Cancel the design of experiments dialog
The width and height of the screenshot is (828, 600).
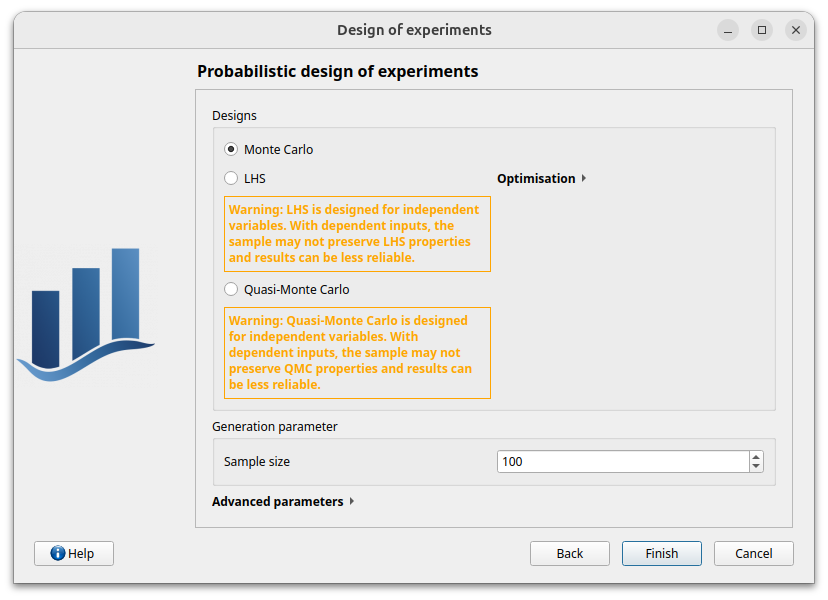(x=754, y=554)
